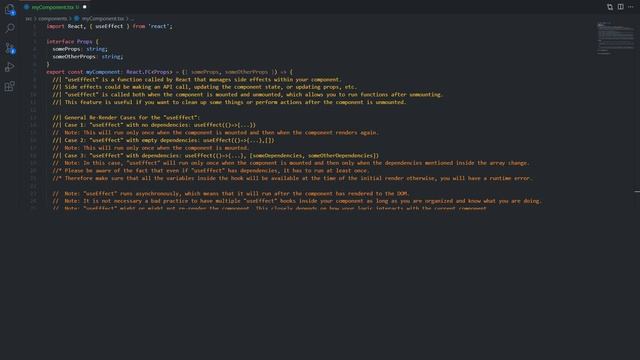This screenshot has height=360, width=640.
Task: Open the Explorer view in activity bar
Action: click(x=10, y=9)
